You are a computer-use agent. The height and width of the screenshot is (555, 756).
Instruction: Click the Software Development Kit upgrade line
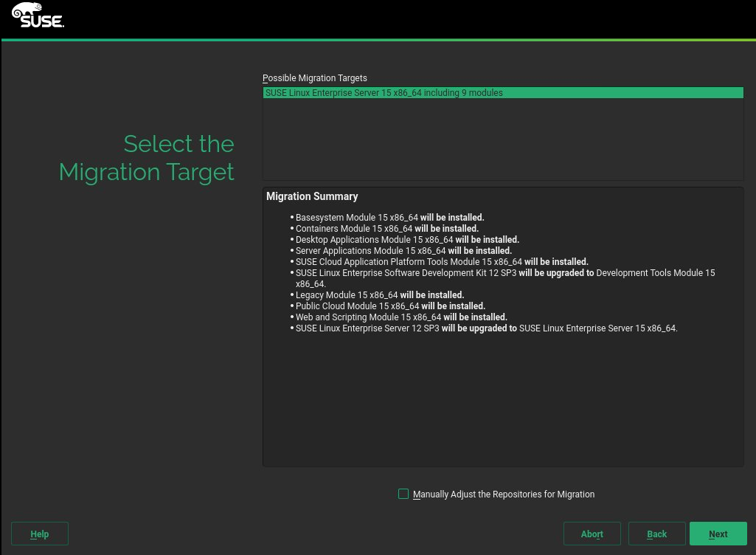(504, 273)
